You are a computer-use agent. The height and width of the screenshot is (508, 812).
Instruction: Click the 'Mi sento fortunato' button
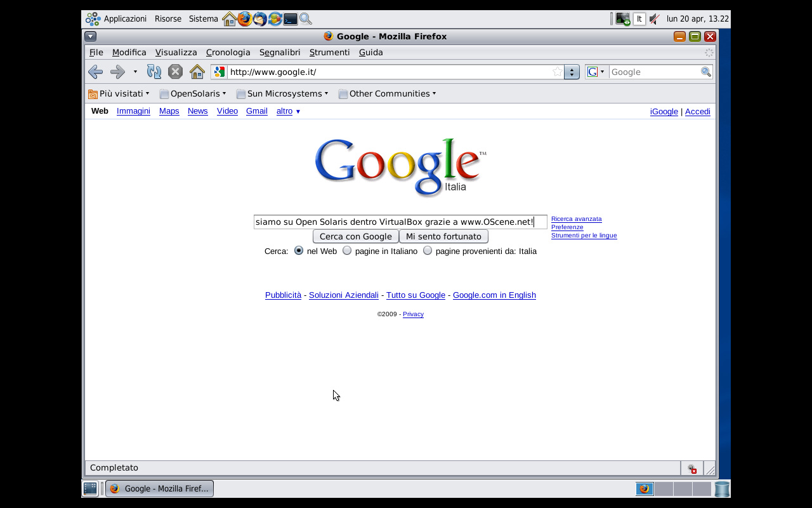[444, 236]
